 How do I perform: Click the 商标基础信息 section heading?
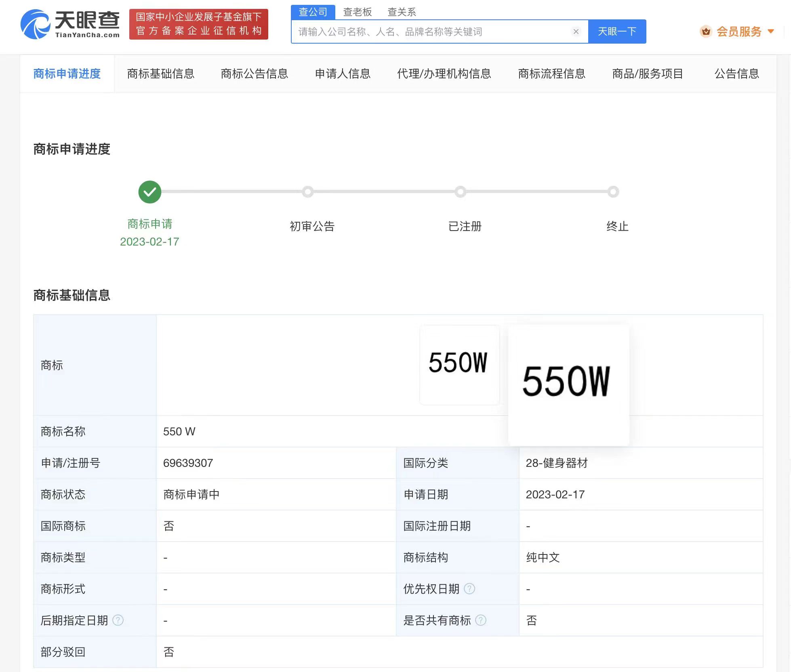pyautogui.click(x=72, y=295)
